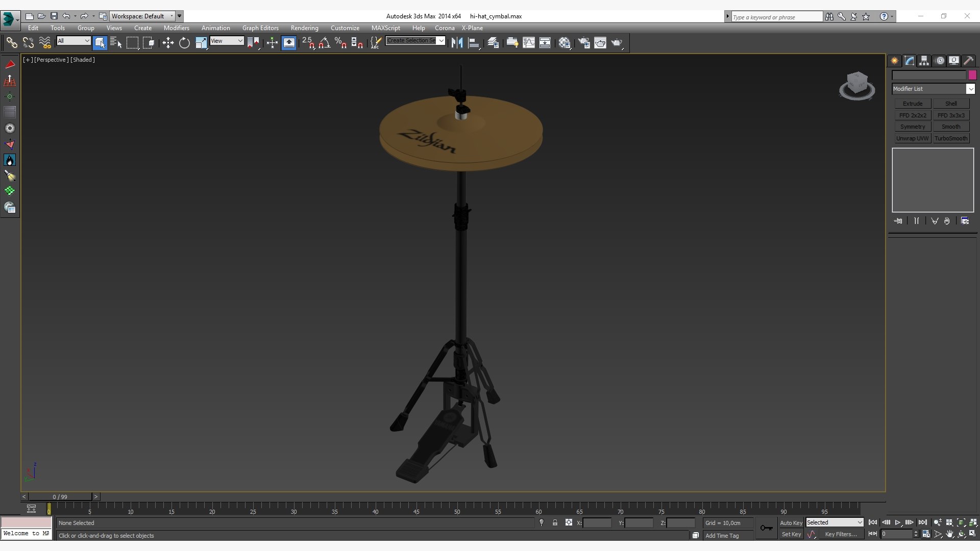Open the key filter Selected dropdown
The height and width of the screenshot is (551, 980).
(835, 522)
